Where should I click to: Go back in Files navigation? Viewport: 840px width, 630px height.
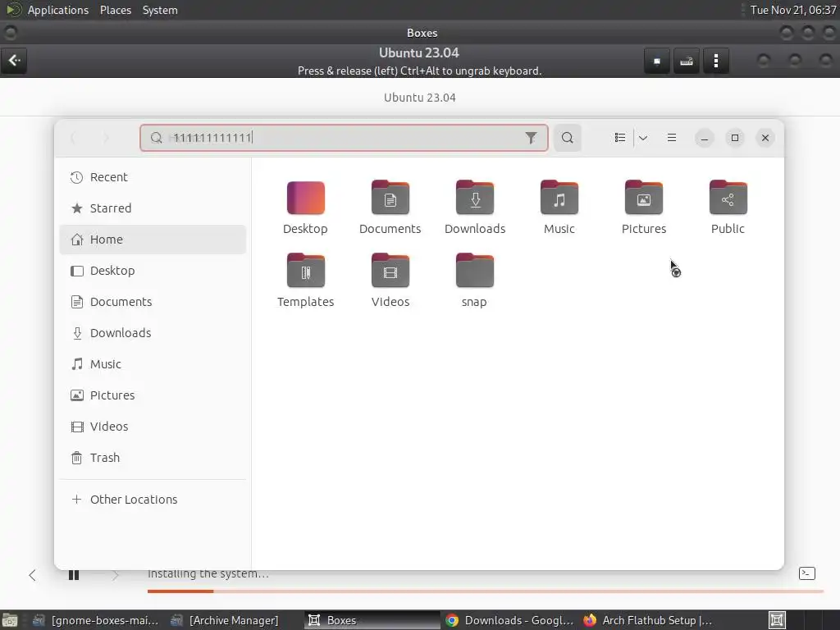click(74, 138)
